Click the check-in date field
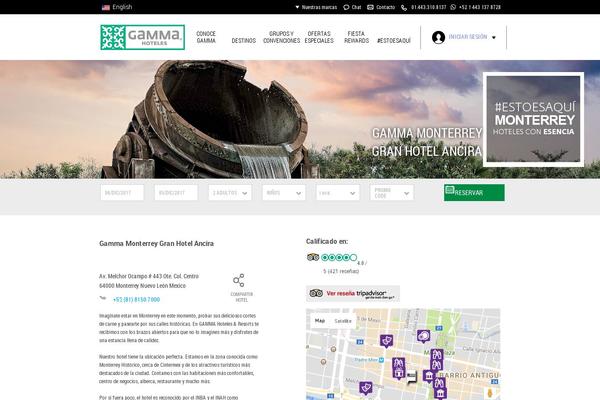This screenshot has height=400, width=600. pyautogui.click(x=122, y=193)
